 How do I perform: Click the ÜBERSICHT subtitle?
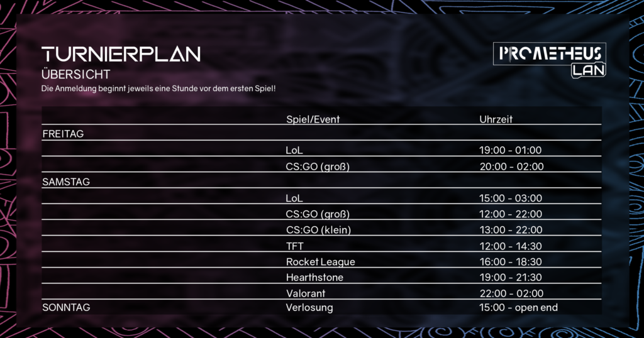click(76, 74)
